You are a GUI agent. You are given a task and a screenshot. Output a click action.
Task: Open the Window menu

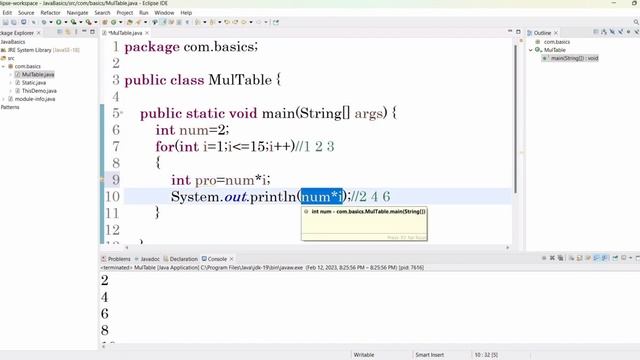(164, 13)
